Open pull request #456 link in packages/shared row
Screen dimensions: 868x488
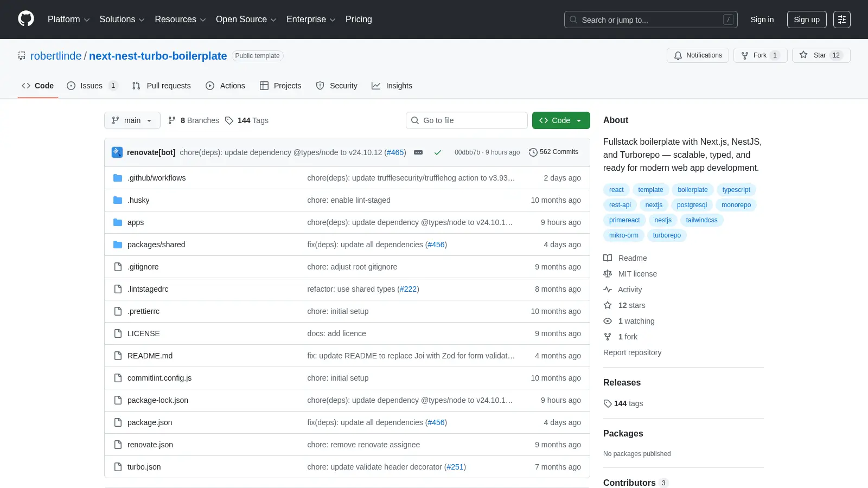pyautogui.click(x=436, y=245)
